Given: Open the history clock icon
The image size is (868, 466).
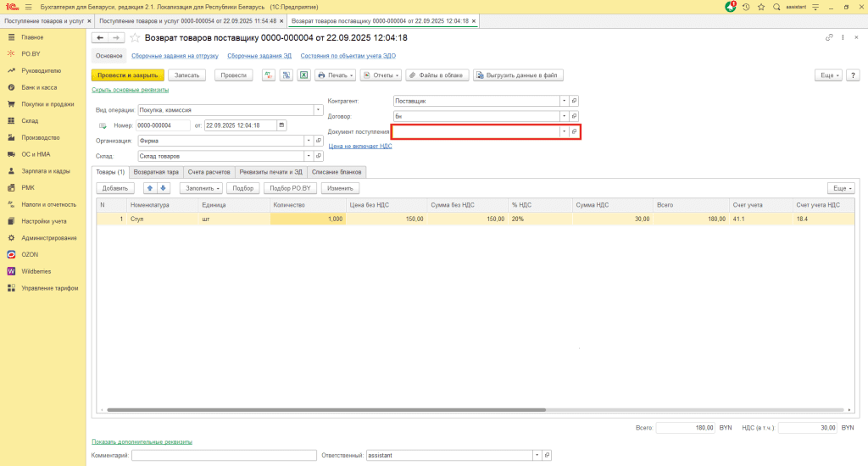Looking at the screenshot, I should [746, 7].
